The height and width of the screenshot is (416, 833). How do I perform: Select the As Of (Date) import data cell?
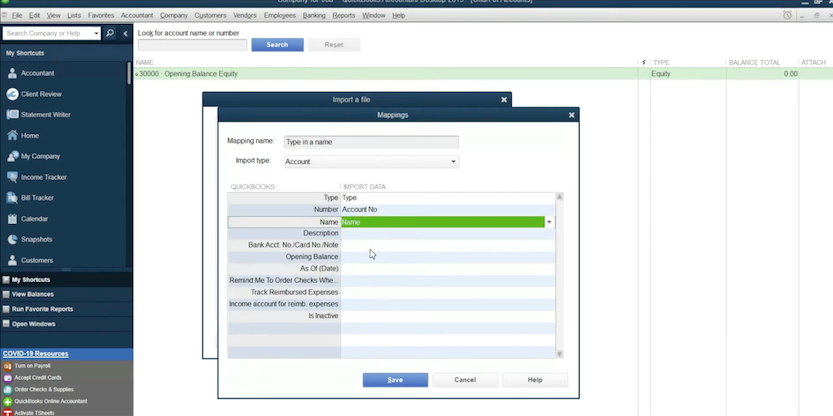pyautogui.click(x=448, y=268)
